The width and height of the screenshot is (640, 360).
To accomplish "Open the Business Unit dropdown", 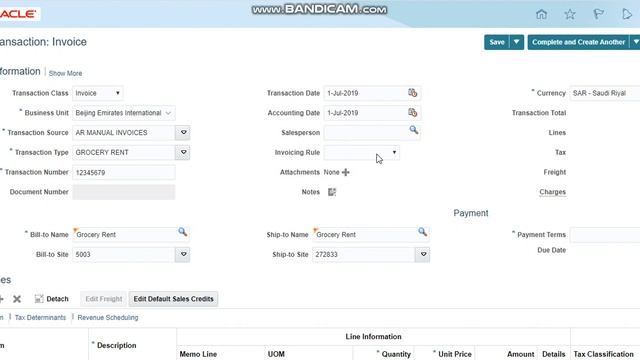I will pos(124,113).
